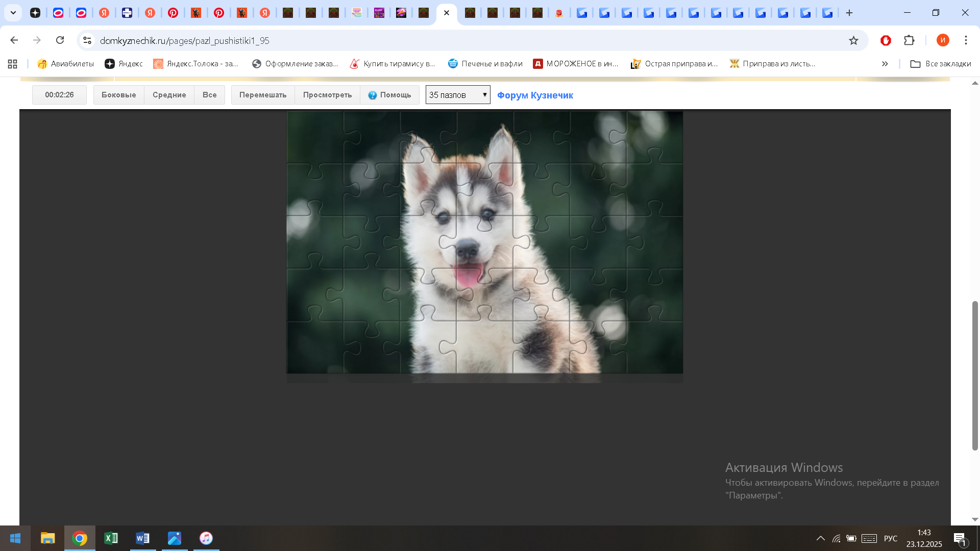Screen dimensions: 980x551
Task: Open the Авиабилеты bookmark
Action: pyautogui.click(x=66, y=64)
